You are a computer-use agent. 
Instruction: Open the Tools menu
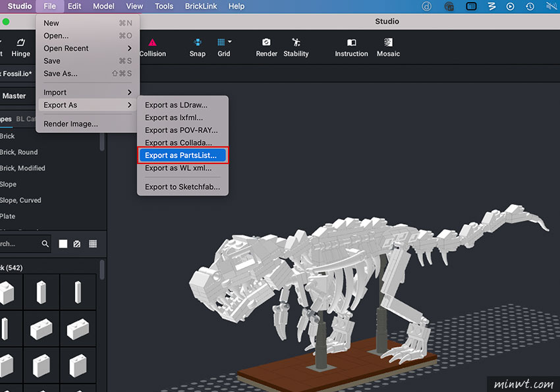click(164, 6)
